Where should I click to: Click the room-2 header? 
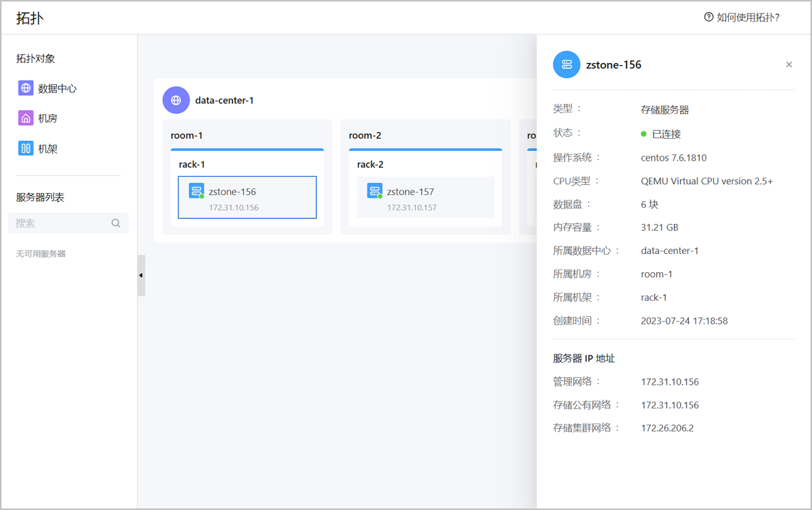[365, 135]
